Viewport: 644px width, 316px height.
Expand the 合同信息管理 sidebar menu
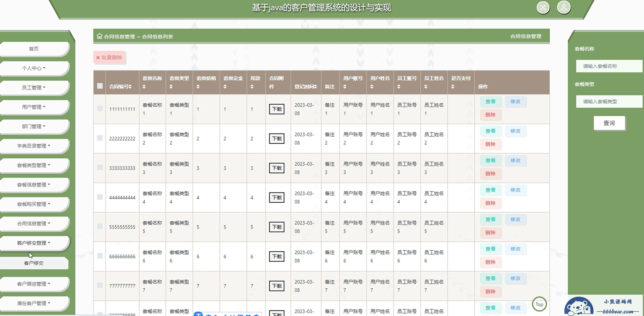(34, 223)
